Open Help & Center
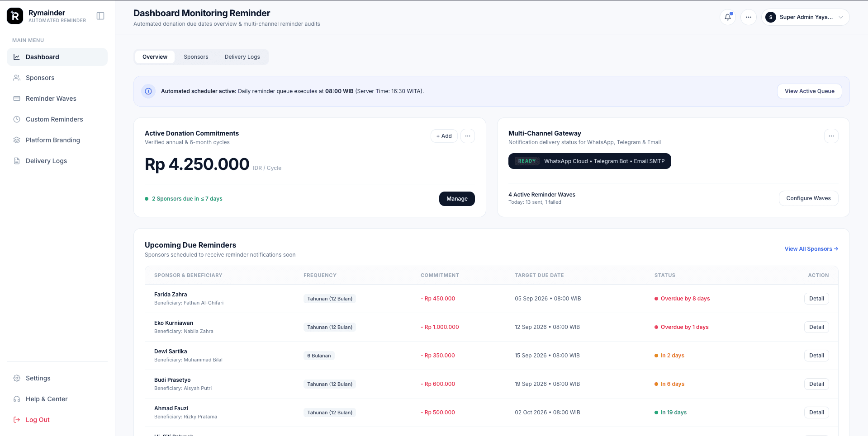Image resolution: width=868 pixels, height=436 pixels. pos(57,399)
